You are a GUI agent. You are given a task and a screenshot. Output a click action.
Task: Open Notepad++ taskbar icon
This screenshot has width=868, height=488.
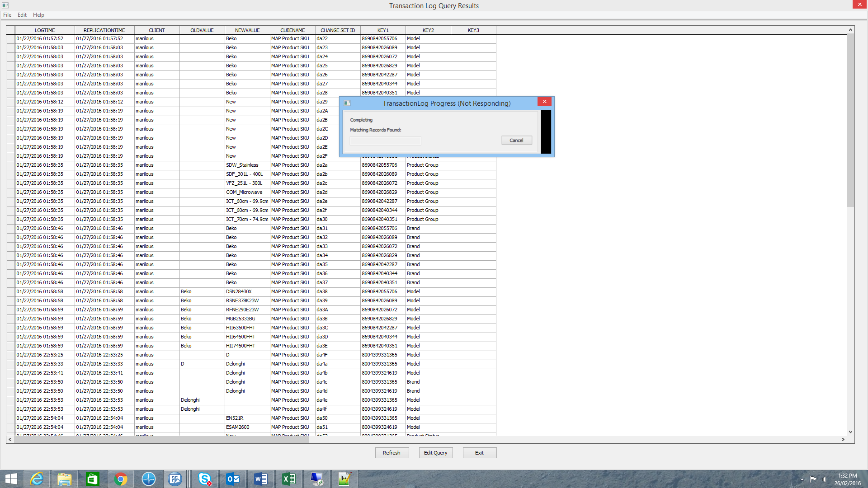(x=344, y=479)
